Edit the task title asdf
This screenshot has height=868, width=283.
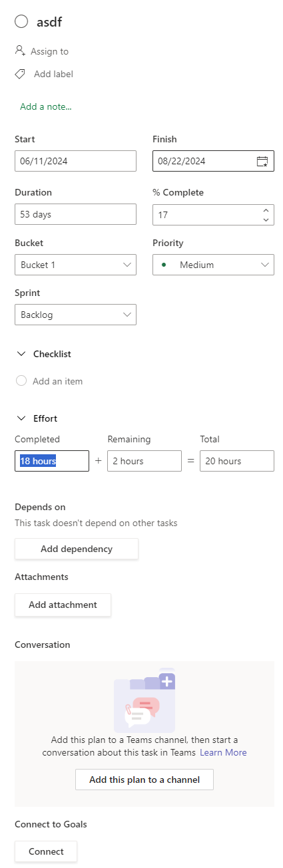(x=49, y=22)
